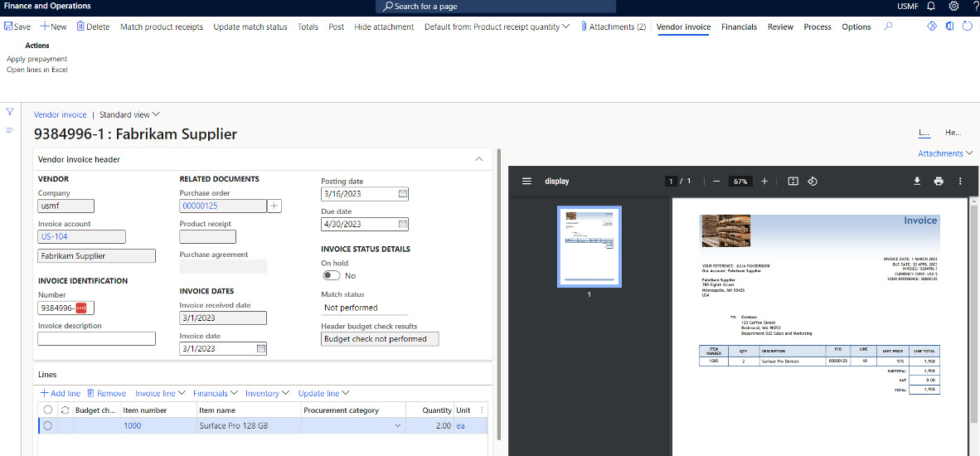Select PDF page 1 thumbnail

point(589,246)
